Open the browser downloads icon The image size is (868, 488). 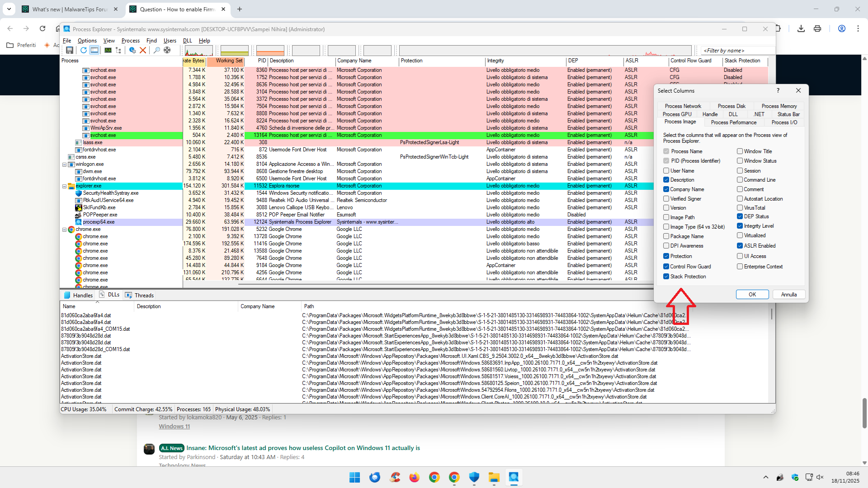(x=801, y=28)
